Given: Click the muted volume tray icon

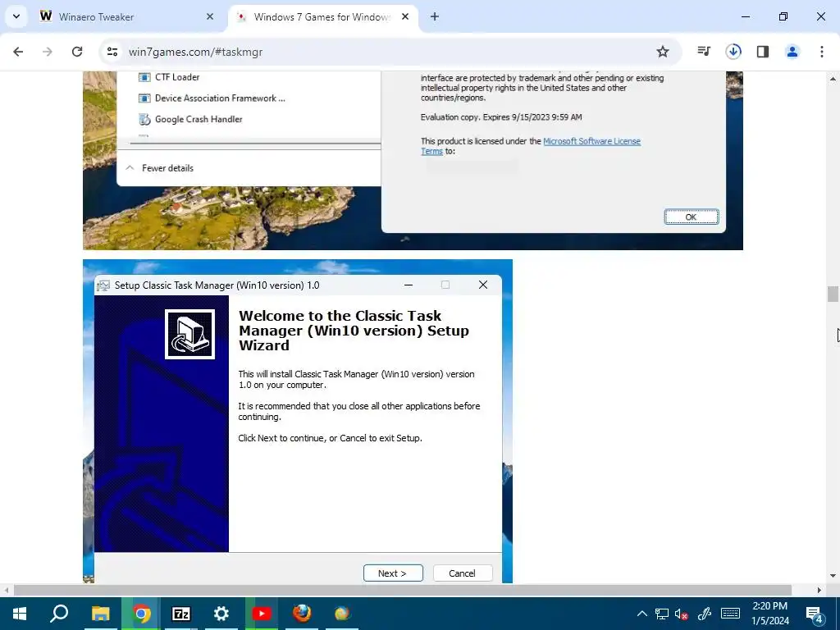Looking at the screenshot, I should tap(682, 614).
